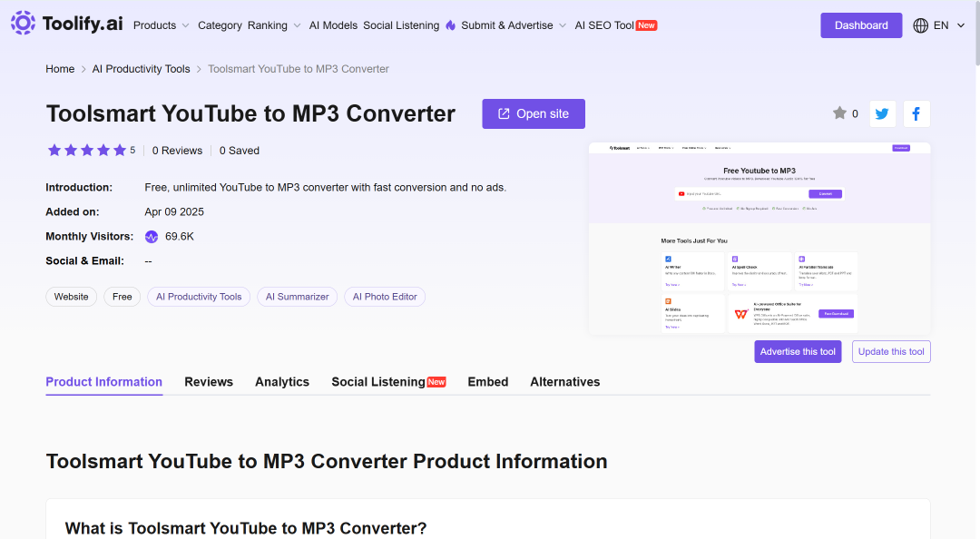Screen dimensions: 980x539
Task: Click the five-star rating icons
Action: coord(87,150)
